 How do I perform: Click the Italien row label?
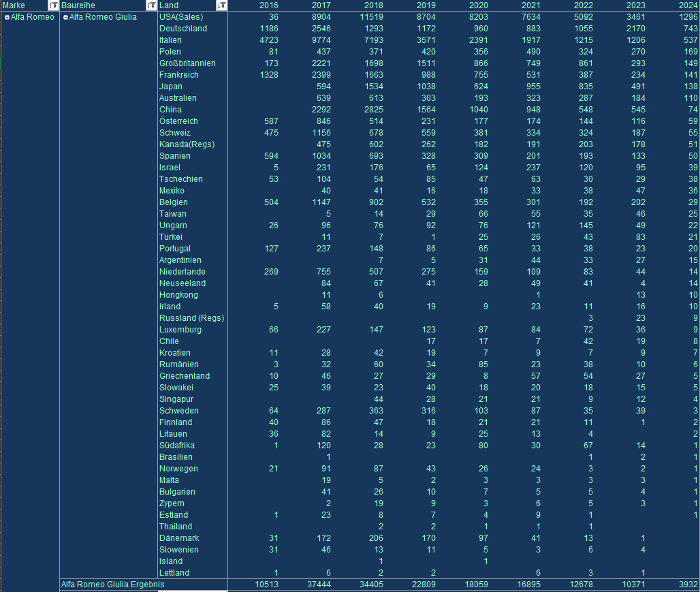170,40
